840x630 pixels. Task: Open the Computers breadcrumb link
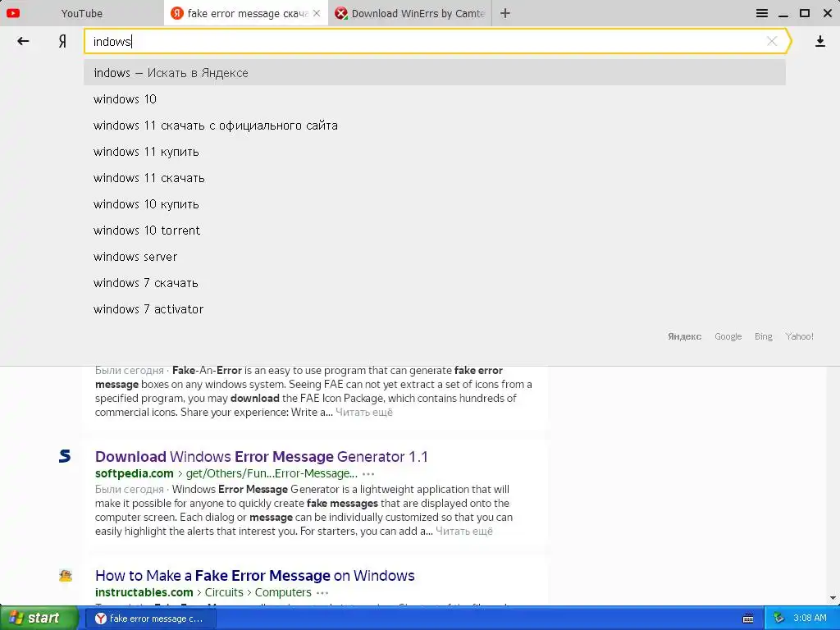[283, 592]
